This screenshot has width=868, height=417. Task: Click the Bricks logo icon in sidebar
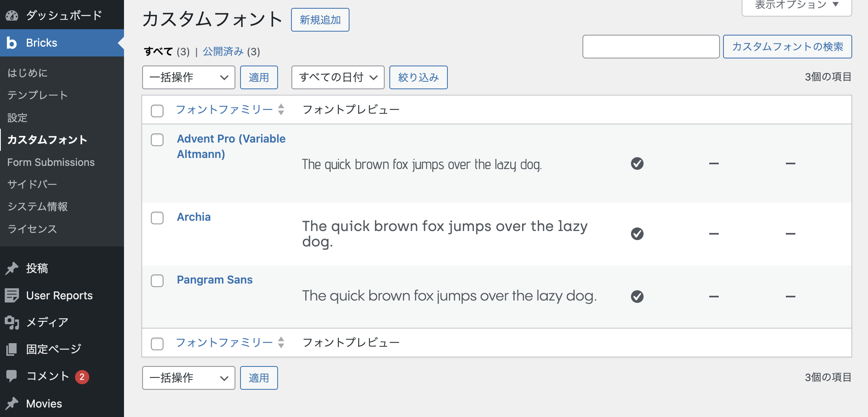(x=12, y=43)
